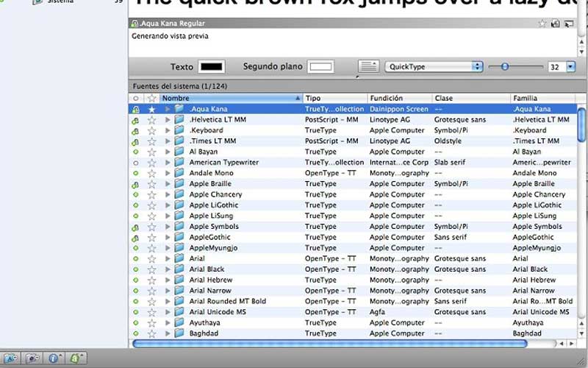Image resolution: width=588 pixels, height=368 pixels.
Task: Click the Generando vista previa text
Action: (x=170, y=36)
